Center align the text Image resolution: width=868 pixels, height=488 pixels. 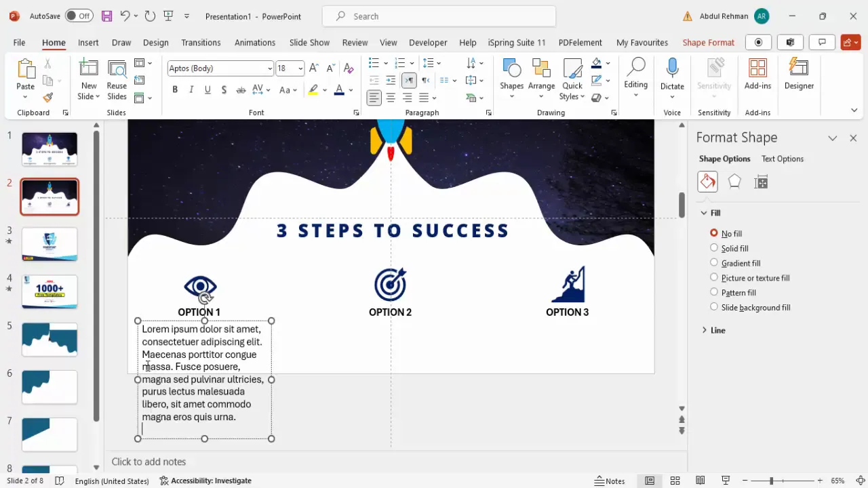(x=391, y=98)
